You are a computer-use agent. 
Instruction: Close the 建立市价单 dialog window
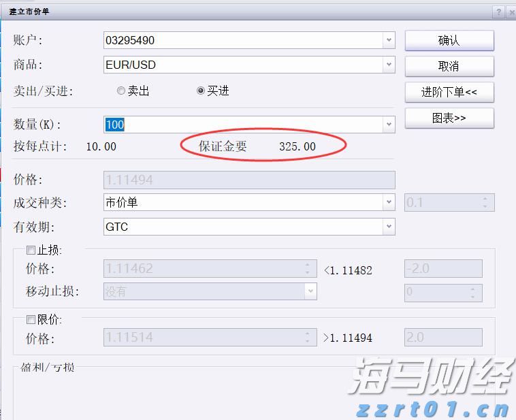[x=512, y=12]
